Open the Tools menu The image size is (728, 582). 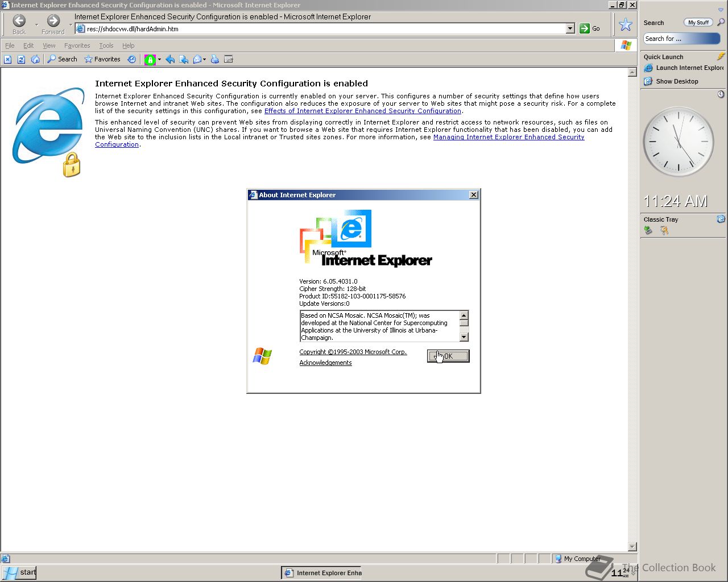click(106, 45)
